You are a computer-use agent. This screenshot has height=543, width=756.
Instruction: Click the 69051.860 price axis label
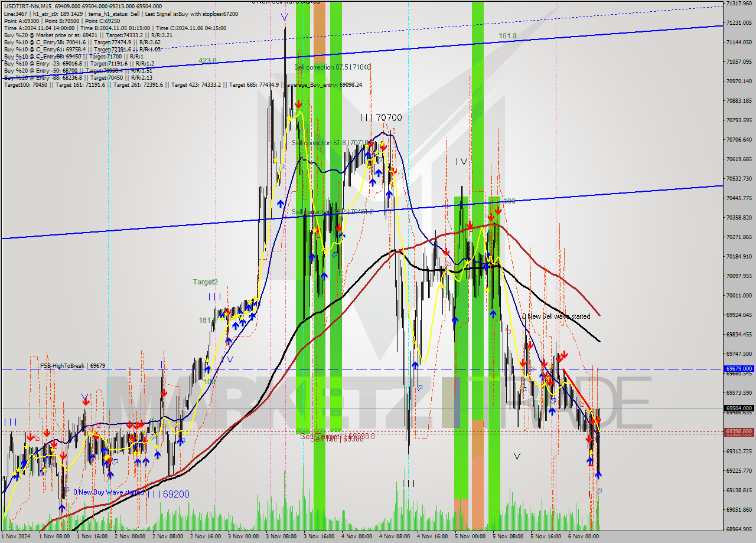739,510
